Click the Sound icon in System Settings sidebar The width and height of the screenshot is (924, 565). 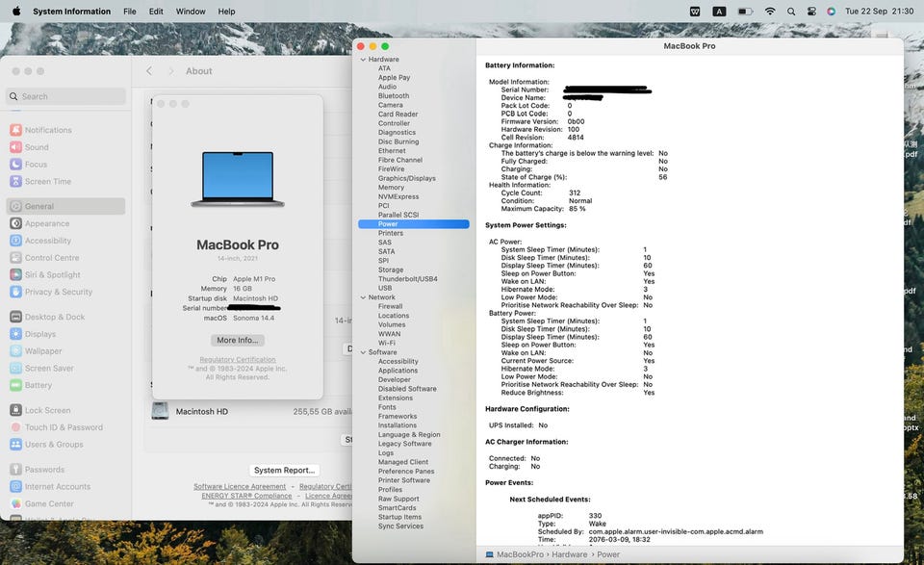point(16,146)
